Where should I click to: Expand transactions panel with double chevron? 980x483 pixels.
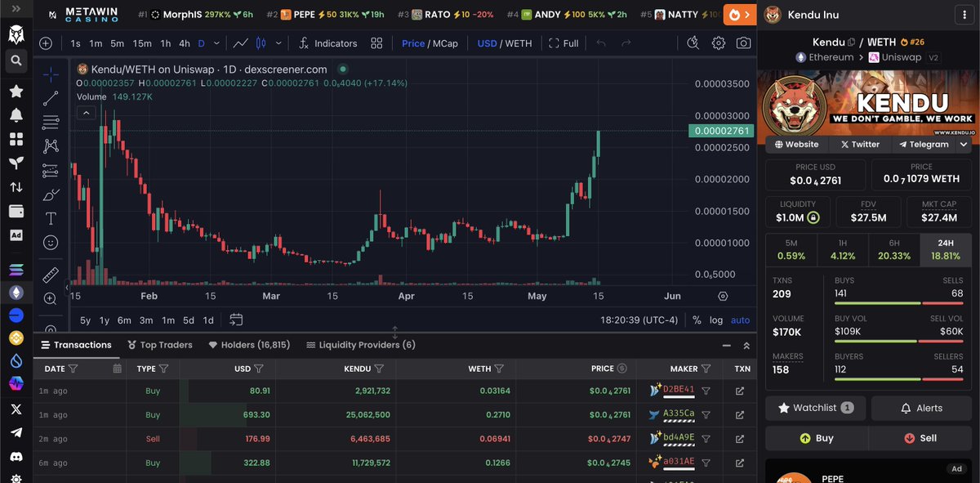point(747,345)
